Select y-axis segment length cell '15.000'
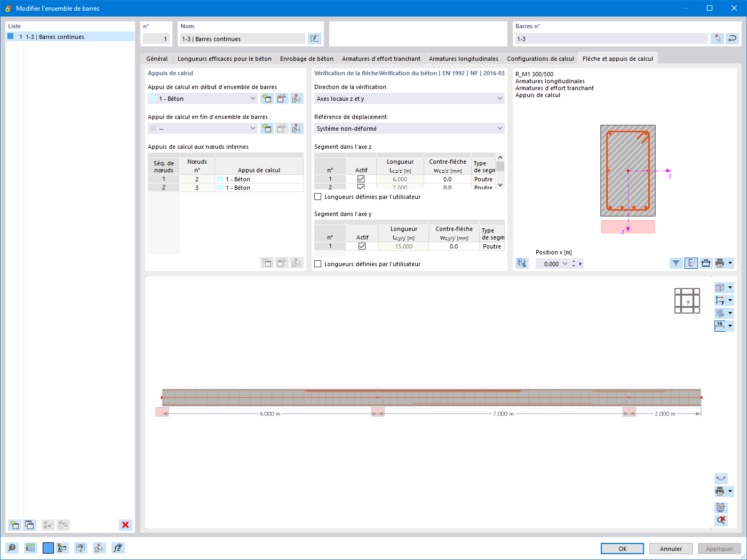Viewport: 747px width, 560px height. (x=403, y=246)
